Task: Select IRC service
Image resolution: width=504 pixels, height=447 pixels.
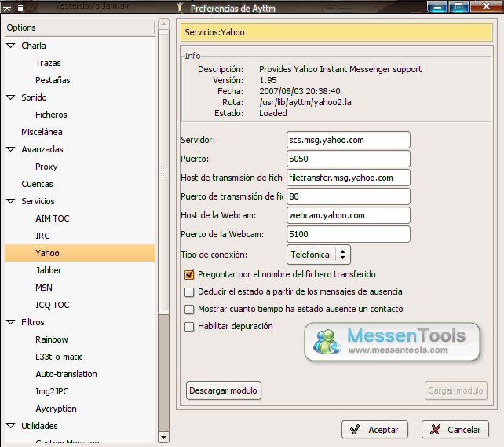Action: (x=42, y=236)
